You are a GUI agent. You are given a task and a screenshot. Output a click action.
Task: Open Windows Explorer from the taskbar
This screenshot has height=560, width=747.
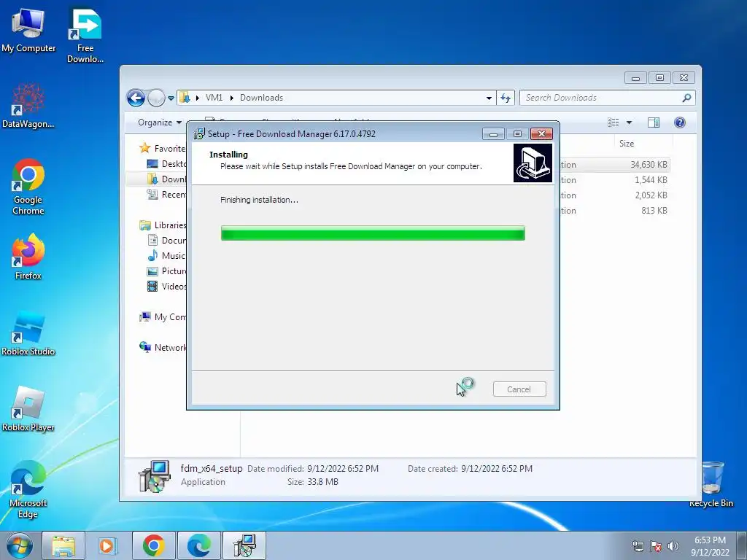[63, 545]
